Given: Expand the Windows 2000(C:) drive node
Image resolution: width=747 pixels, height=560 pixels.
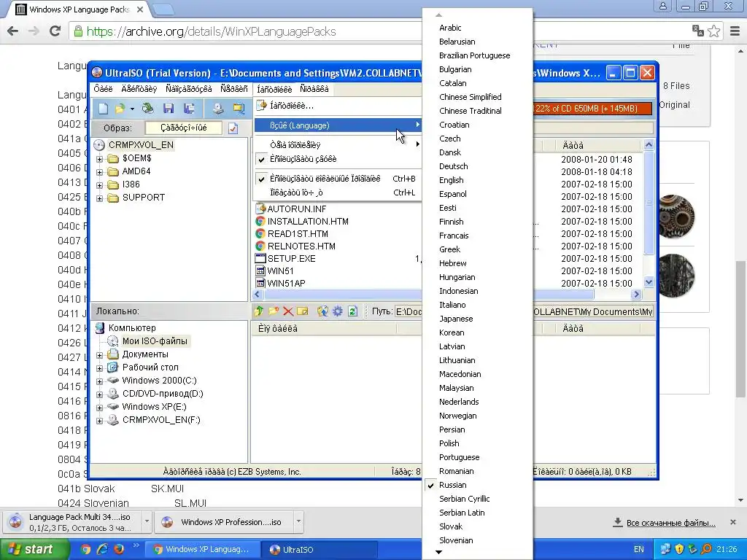Looking at the screenshot, I should (x=99, y=381).
